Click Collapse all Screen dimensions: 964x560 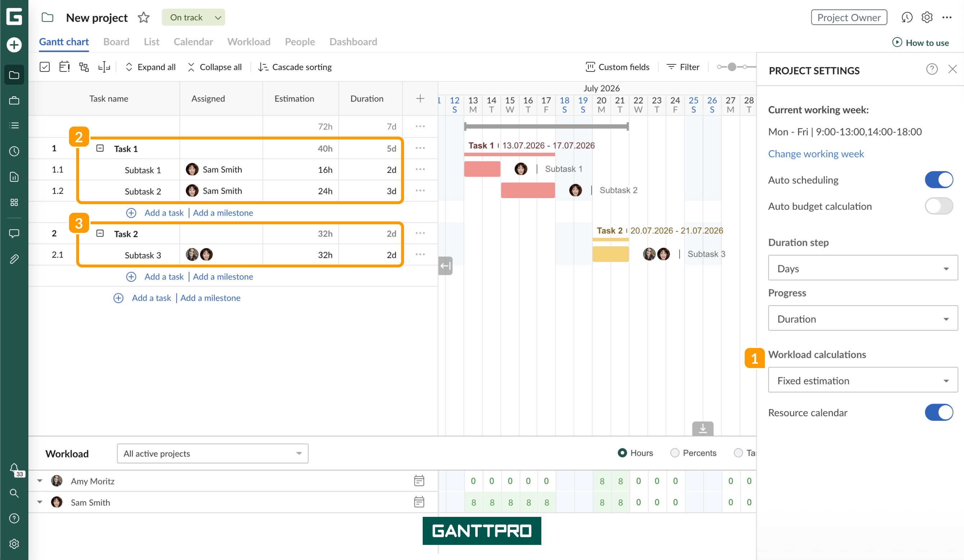[215, 67]
